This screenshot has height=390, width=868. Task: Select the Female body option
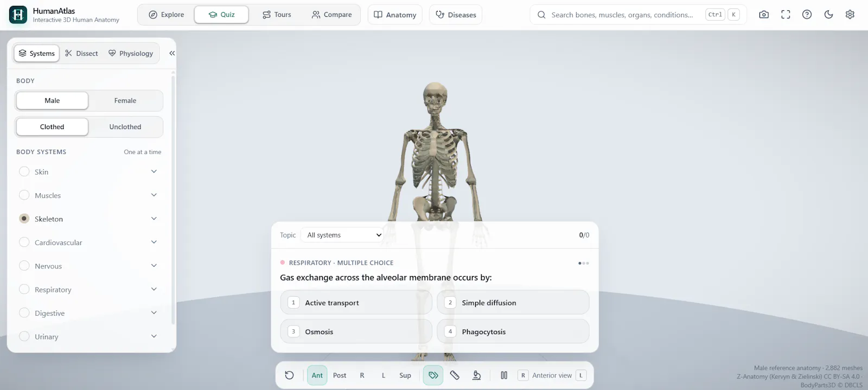click(x=125, y=100)
